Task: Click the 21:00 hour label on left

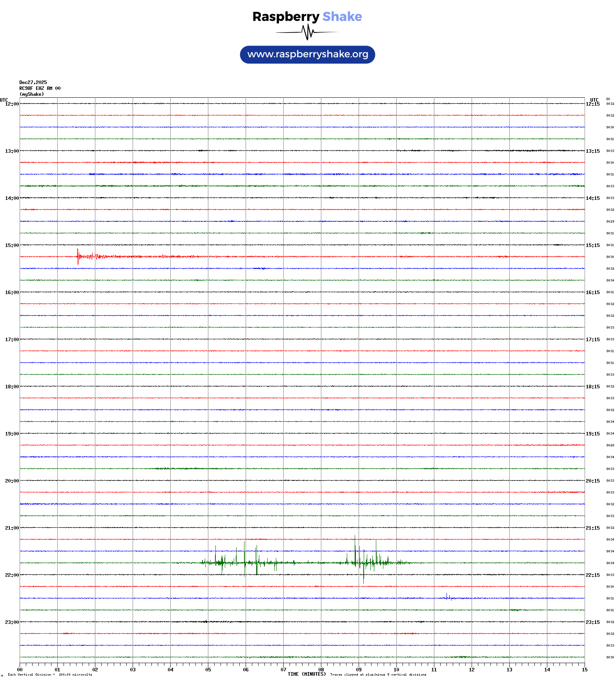Action: point(12,528)
